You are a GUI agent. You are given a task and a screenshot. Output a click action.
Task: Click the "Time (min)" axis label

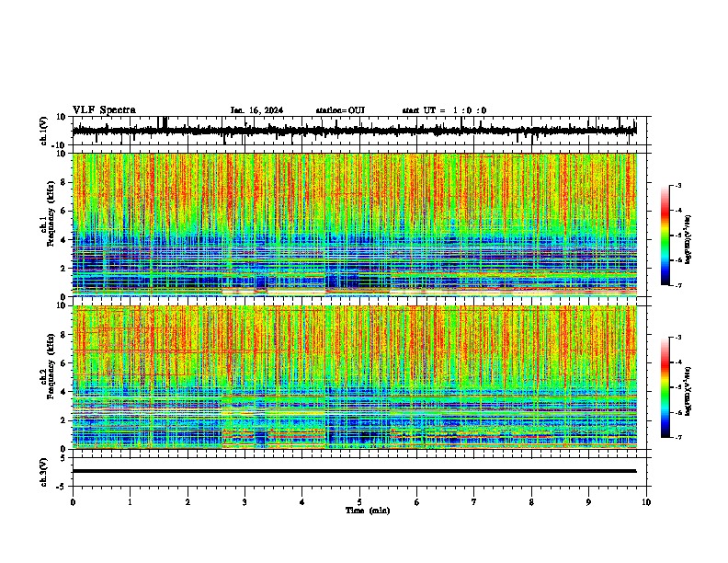point(368,511)
